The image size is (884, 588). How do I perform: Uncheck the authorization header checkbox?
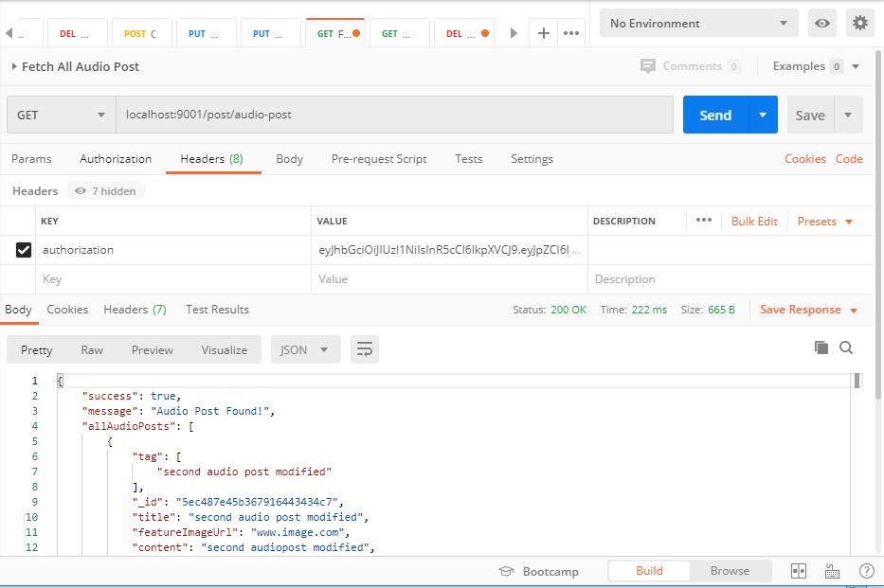(x=24, y=250)
